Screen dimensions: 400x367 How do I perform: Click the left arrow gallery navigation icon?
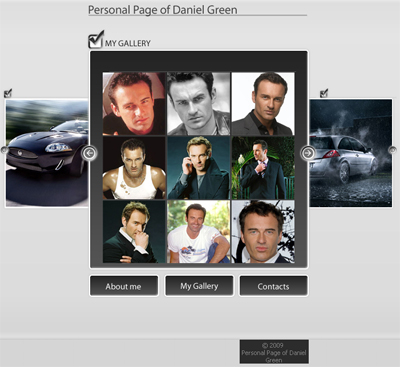pos(89,153)
